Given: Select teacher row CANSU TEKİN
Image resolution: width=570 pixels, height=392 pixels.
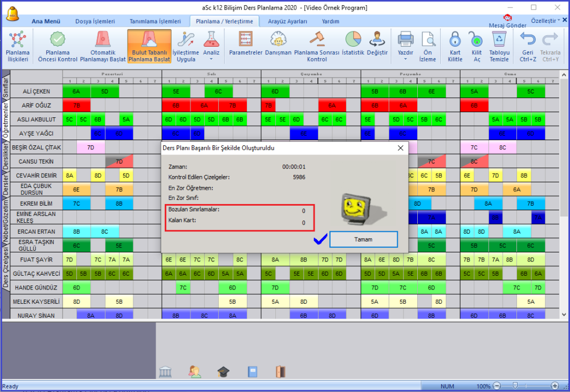Looking at the screenshot, I should [x=36, y=161].
